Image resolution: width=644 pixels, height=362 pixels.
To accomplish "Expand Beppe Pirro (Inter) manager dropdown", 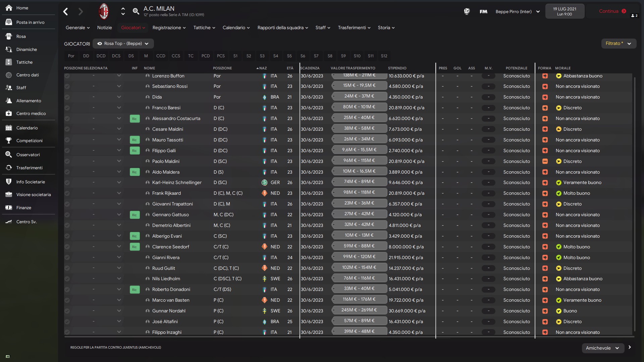I will (x=518, y=11).
